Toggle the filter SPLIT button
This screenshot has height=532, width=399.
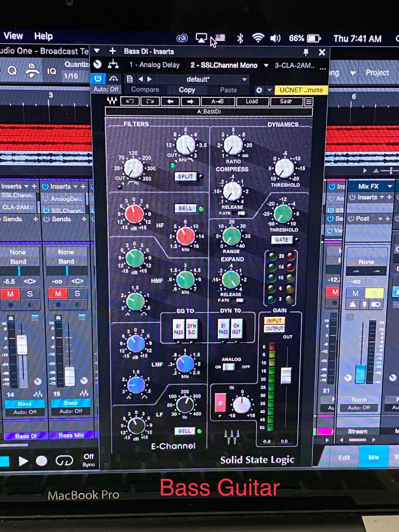click(185, 176)
